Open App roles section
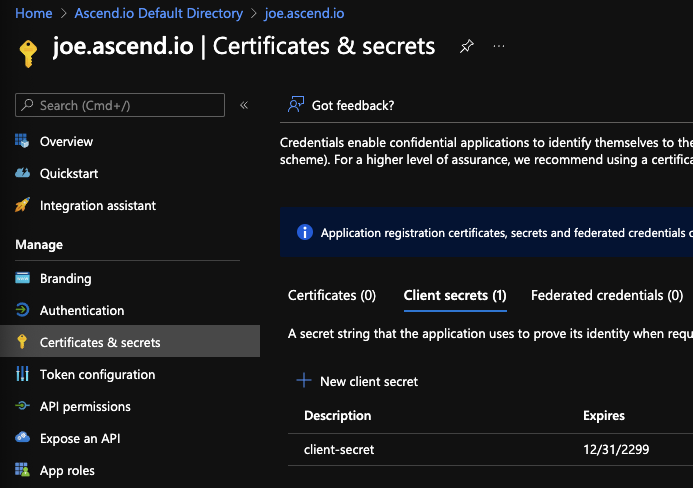The width and height of the screenshot is (693, 488). point(67,471)
